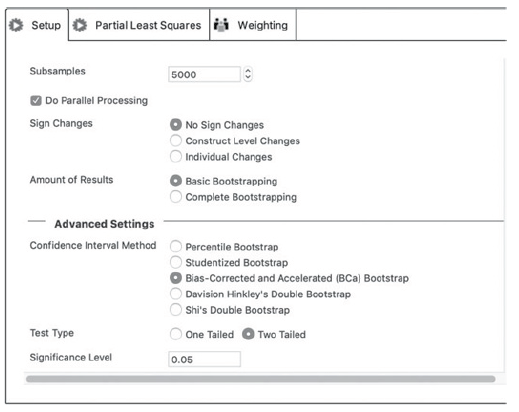Click the Subsamples stepper arrows
519x412 pixels.
click(248, 74)
